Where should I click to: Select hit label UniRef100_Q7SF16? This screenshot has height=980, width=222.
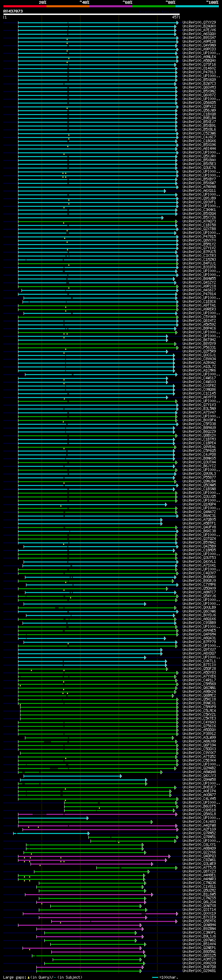199,64
